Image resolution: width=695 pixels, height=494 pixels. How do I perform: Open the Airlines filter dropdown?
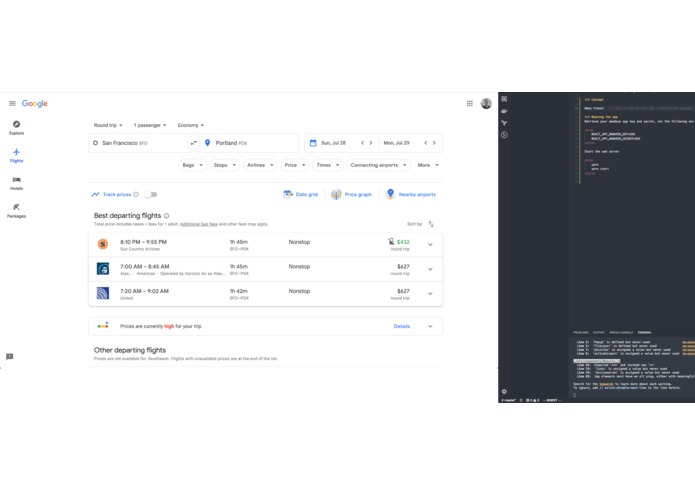pos(260,165)
